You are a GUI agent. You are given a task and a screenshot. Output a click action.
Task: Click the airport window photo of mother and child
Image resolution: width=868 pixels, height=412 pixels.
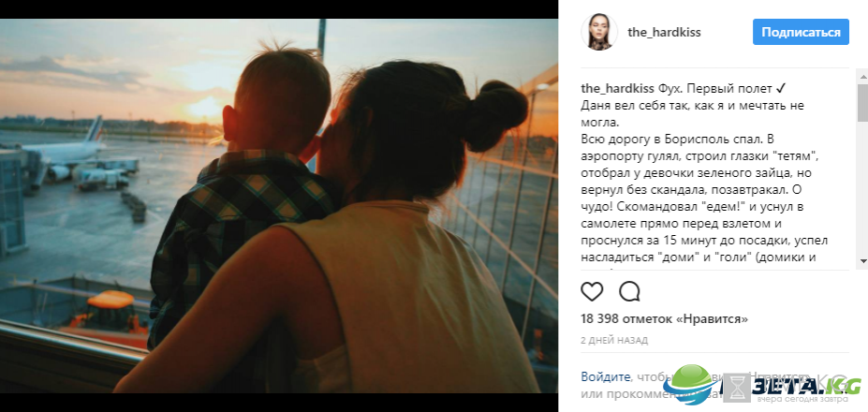[x=279, y=206]
